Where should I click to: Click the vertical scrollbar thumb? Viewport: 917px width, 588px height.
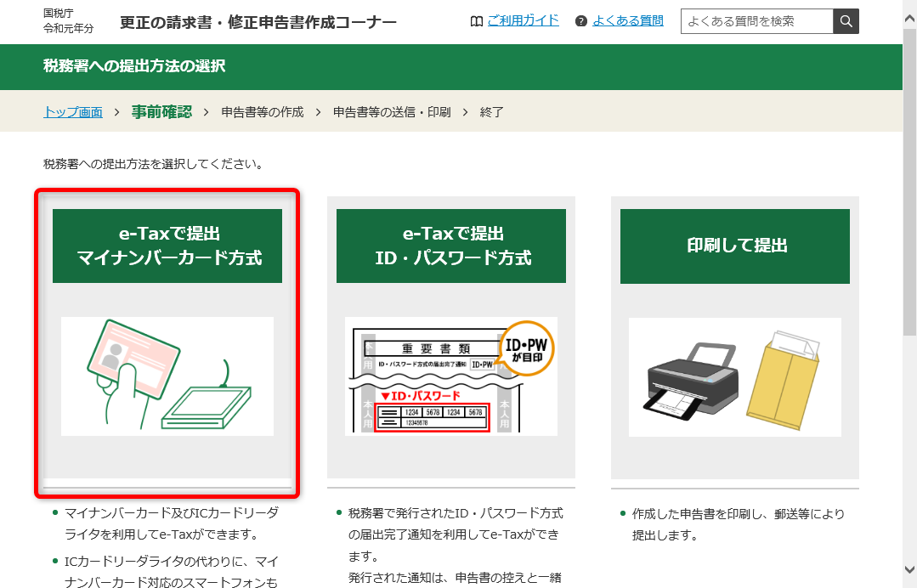tap(909, 181)
